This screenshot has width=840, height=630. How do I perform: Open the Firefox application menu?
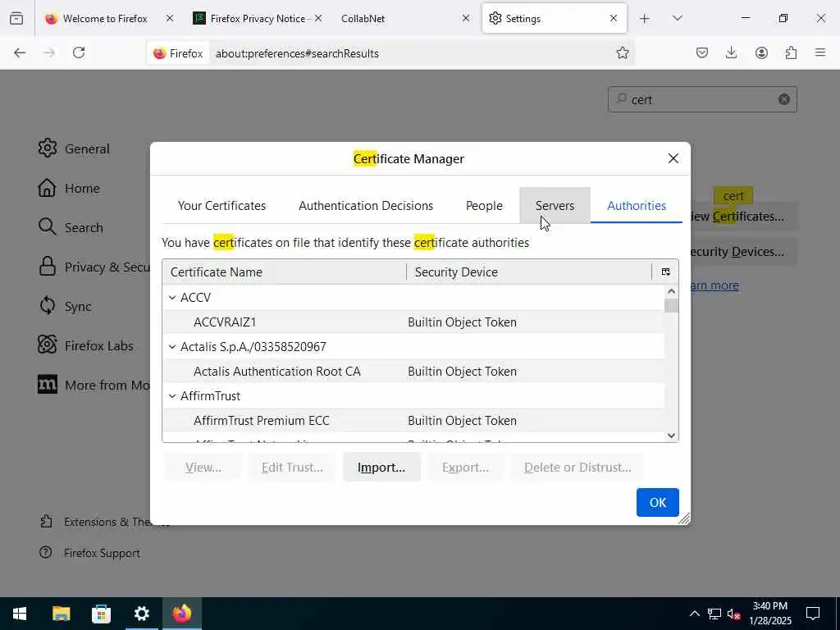(x=820, y=52)
